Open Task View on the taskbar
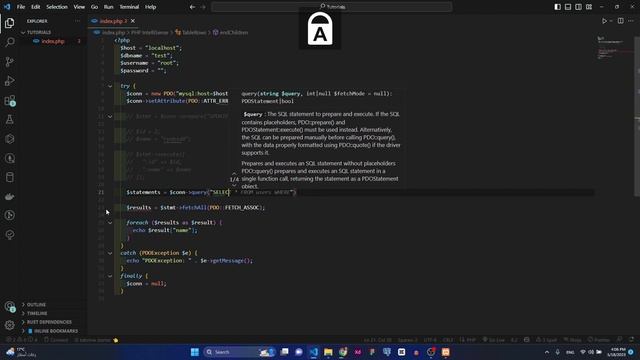 [x=284, y=352]
